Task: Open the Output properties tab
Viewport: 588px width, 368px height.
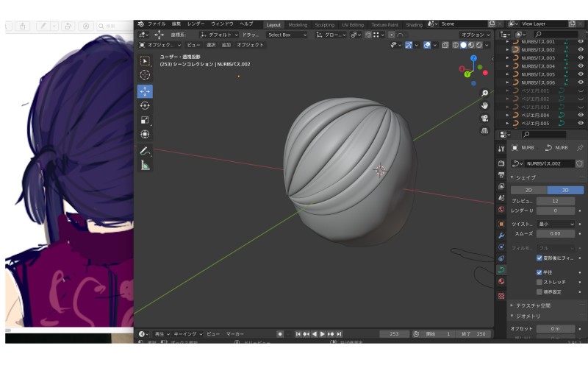Action: coord(501,174)
